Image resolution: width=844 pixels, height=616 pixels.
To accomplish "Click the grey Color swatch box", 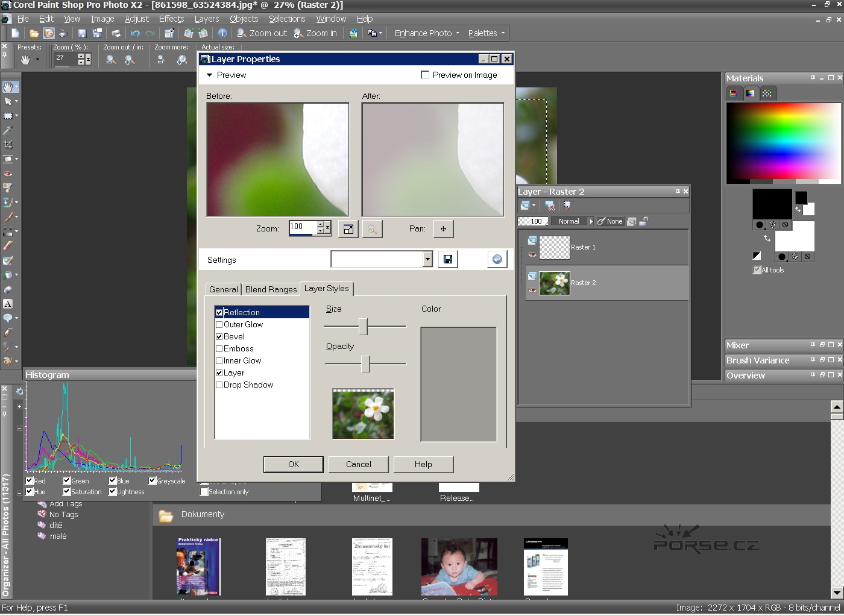I will tap(459, 385).
